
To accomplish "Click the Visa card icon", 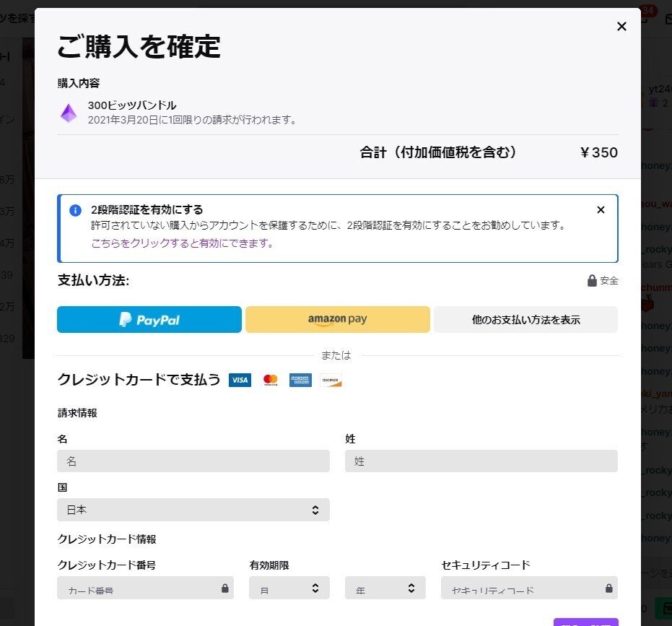I will point(240,380).
